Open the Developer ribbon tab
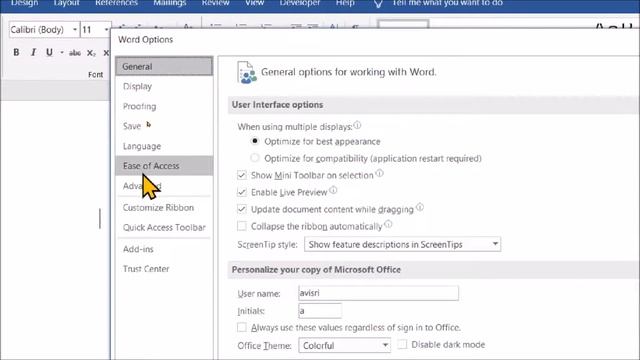640x360 pixels. [300, 3]
